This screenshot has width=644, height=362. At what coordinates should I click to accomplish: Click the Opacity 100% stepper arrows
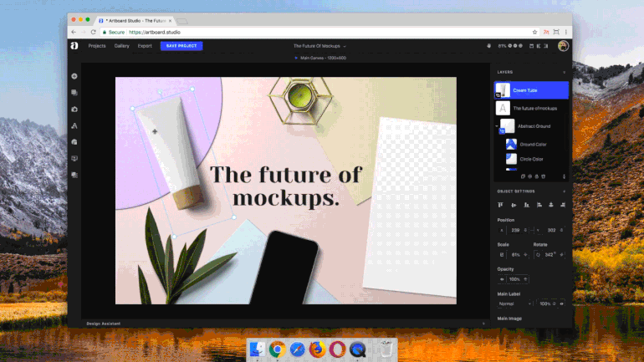pos(525,279)
